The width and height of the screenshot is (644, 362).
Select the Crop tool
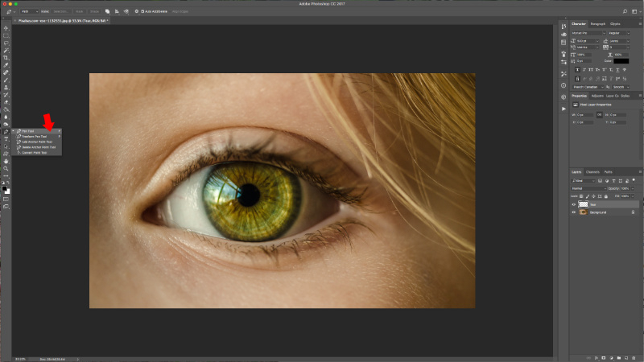[x=6, y=58]
